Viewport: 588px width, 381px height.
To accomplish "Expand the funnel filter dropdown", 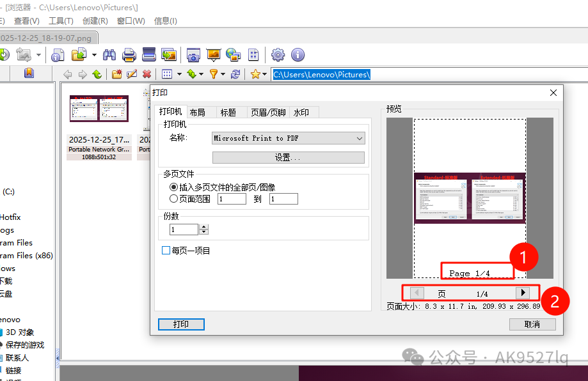I will point(223,74).
